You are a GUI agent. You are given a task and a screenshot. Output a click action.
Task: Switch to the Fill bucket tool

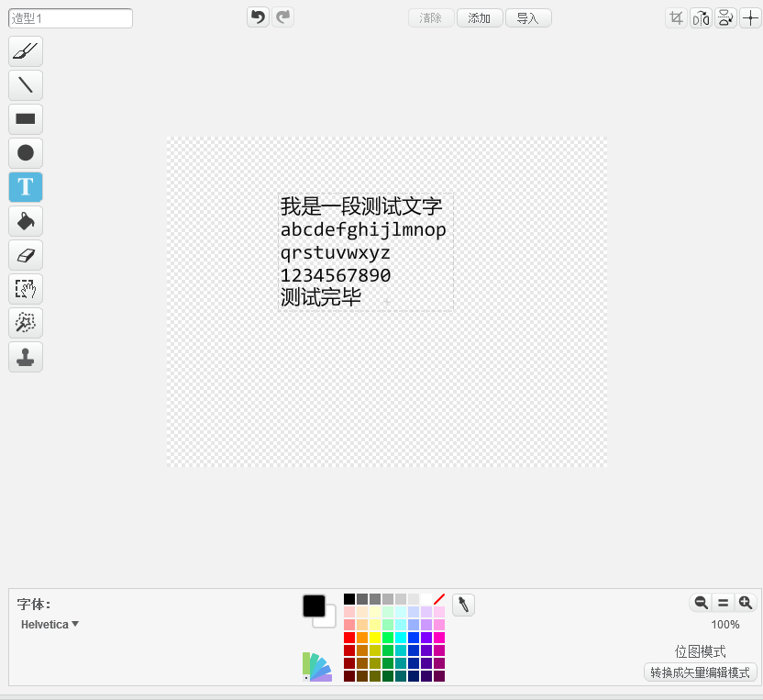[x=25, y=221]
